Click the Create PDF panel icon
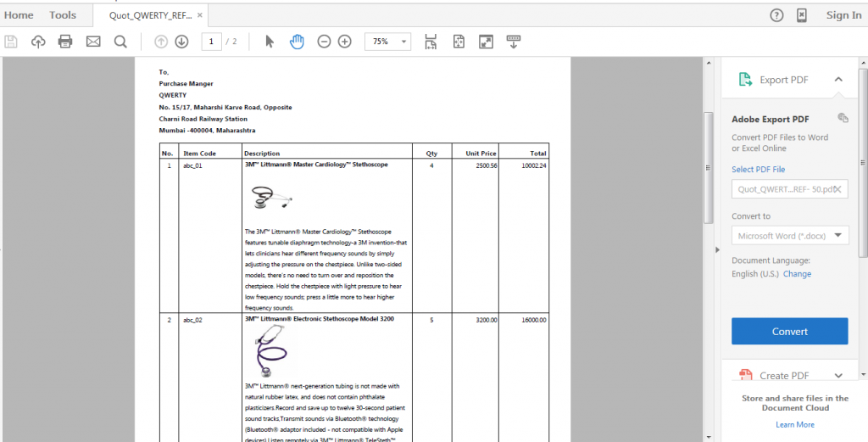The image size is (868, 442). coord(745,375)
